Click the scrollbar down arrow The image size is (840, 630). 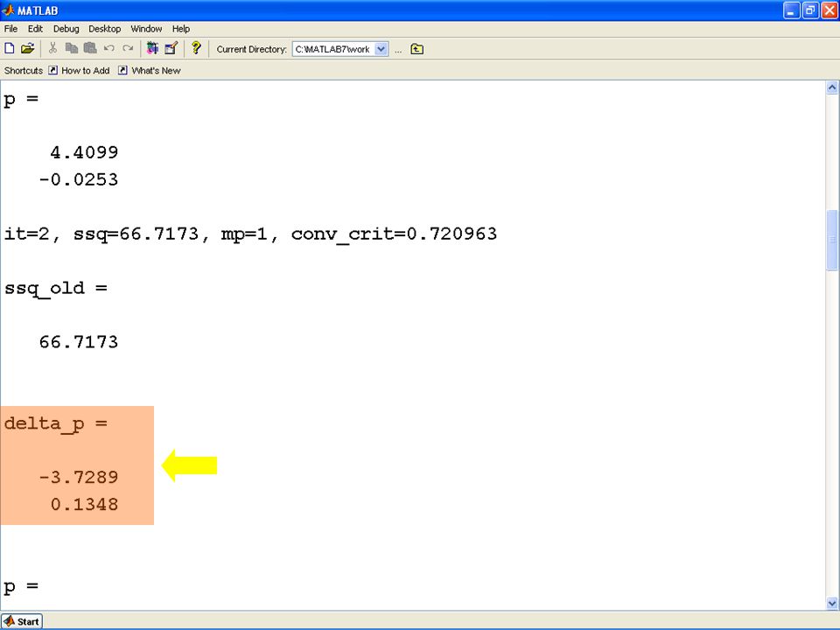(x=832, y=603)
